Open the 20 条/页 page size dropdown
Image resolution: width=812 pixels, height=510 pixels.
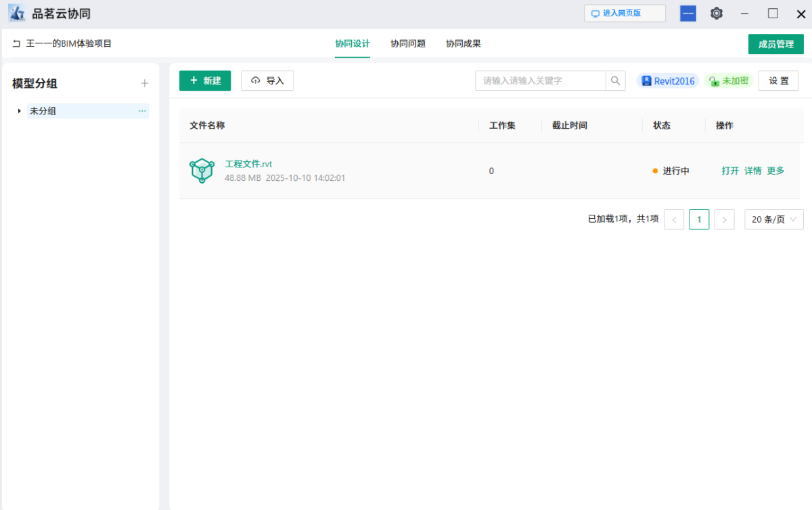(773, 219)
